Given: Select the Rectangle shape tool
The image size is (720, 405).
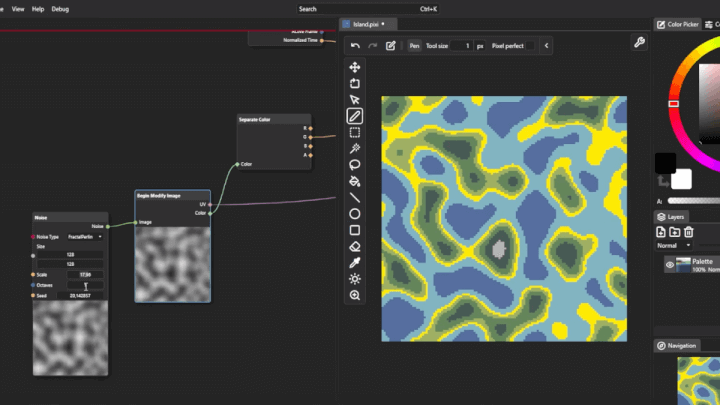Looking at the screenshot, I should click(x=354, y=230).
